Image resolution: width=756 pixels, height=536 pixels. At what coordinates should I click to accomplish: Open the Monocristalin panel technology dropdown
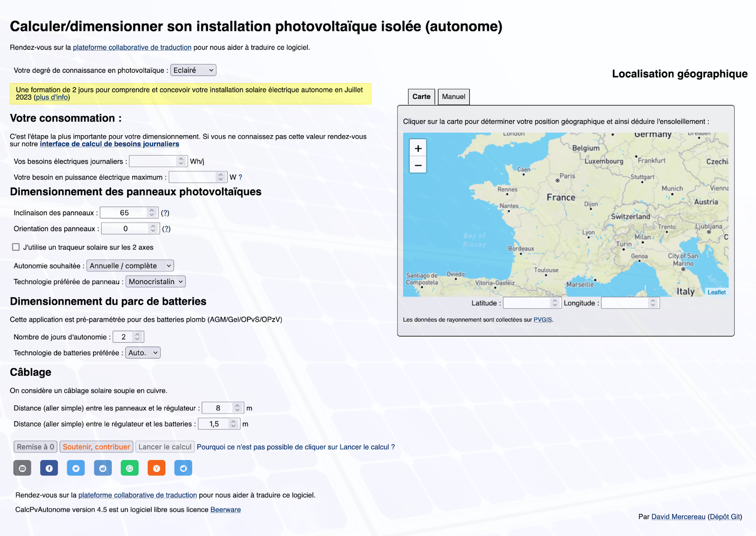coord(155,281)
